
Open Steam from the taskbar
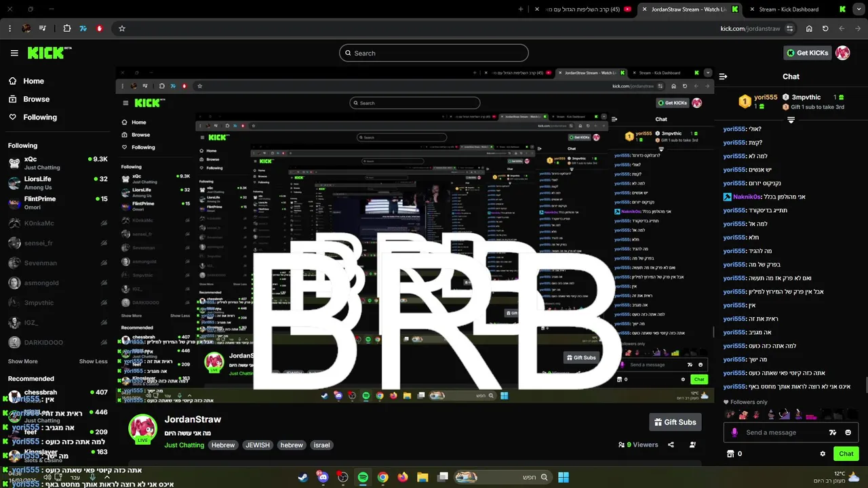(x=303, y=477)
